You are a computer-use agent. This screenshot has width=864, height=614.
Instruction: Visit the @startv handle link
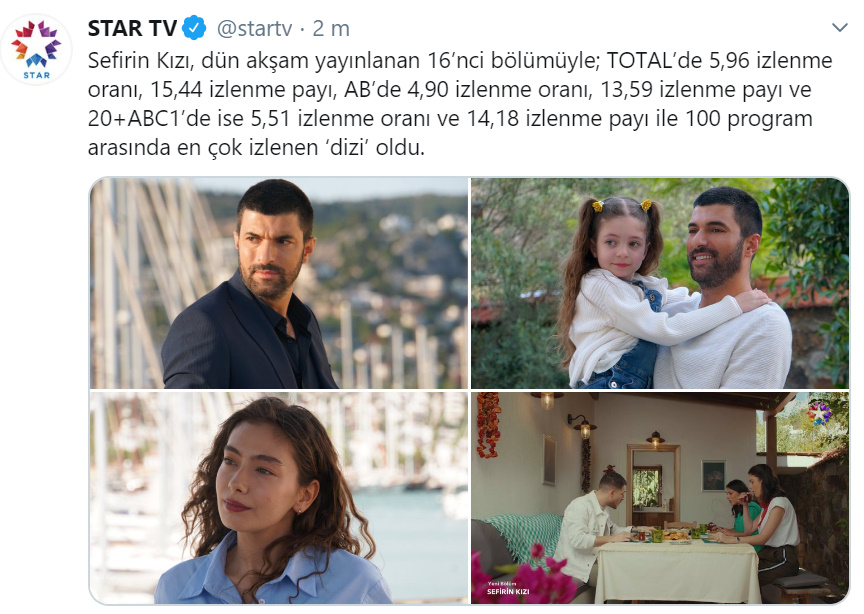(255, 29)
